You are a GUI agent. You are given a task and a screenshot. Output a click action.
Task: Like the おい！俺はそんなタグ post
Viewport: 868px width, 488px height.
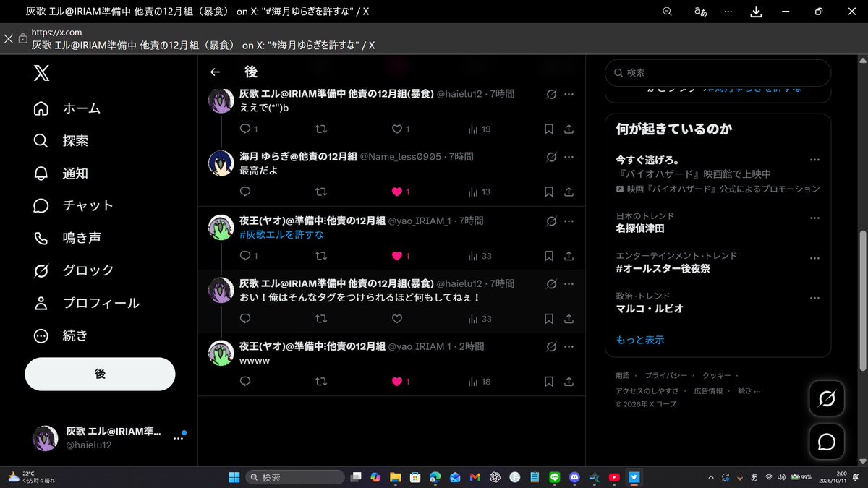coord(397,318)
